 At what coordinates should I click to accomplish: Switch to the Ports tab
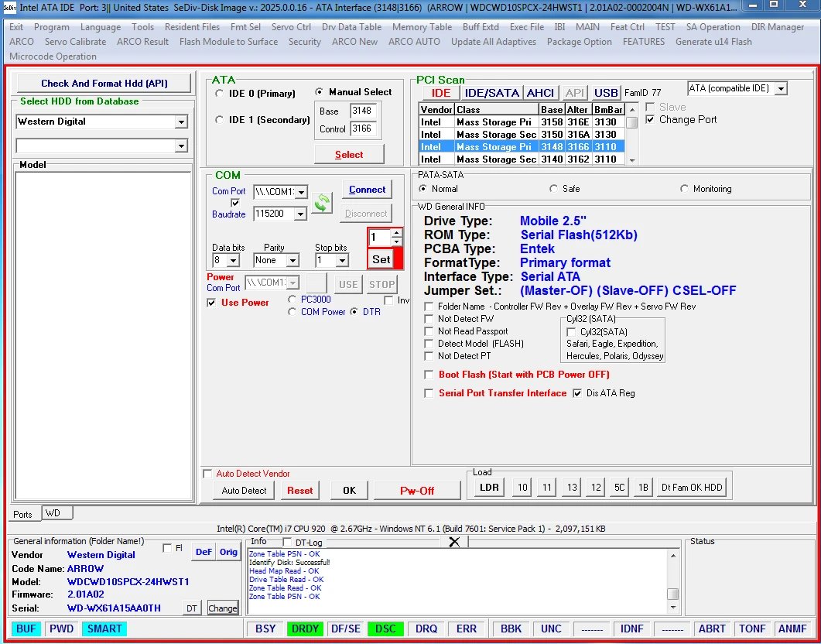[22, 514]
